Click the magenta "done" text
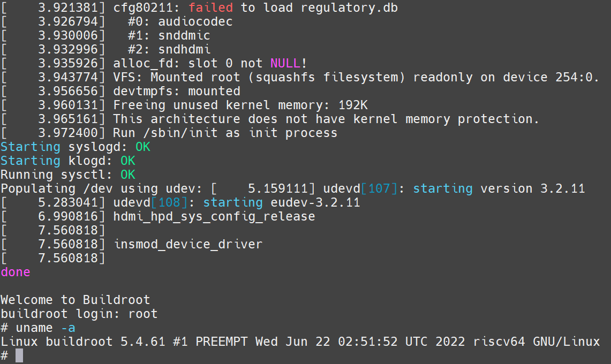This screenshot has width=611, height=364. click(16, 272)
